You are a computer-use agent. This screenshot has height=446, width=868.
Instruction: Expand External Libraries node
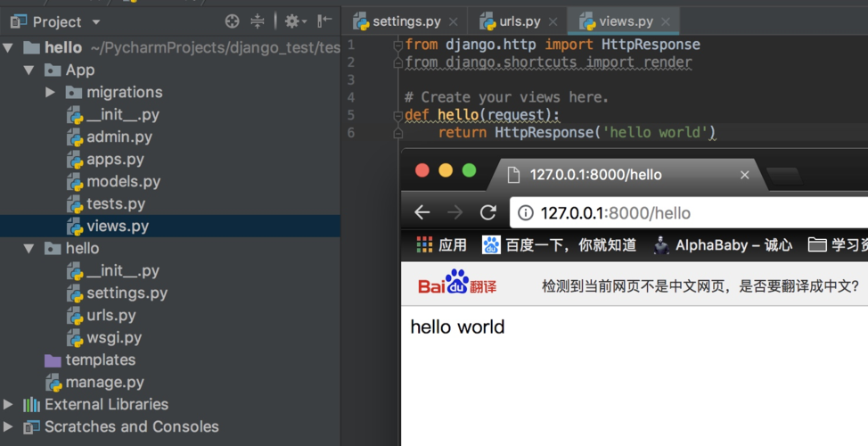click(x=8, y=404)
